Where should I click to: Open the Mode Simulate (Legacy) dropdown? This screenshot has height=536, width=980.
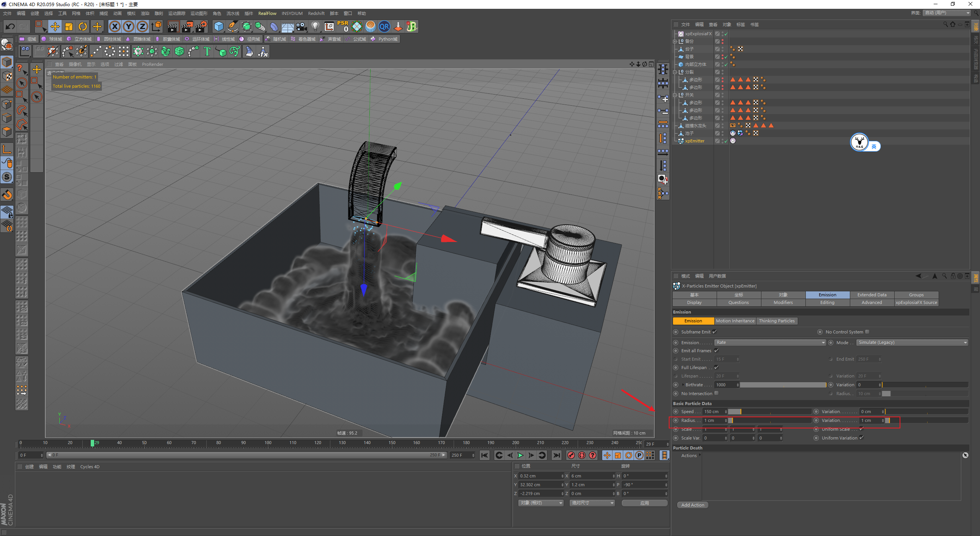click(912, 342)
